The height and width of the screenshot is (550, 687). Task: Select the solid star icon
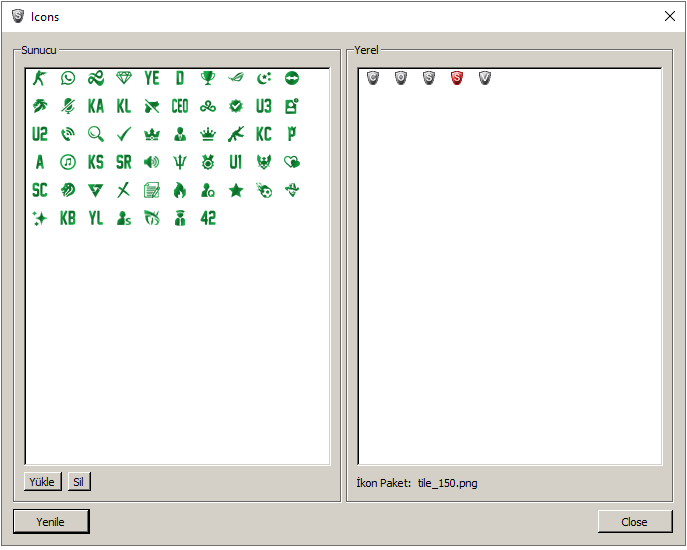pos(236,191)
